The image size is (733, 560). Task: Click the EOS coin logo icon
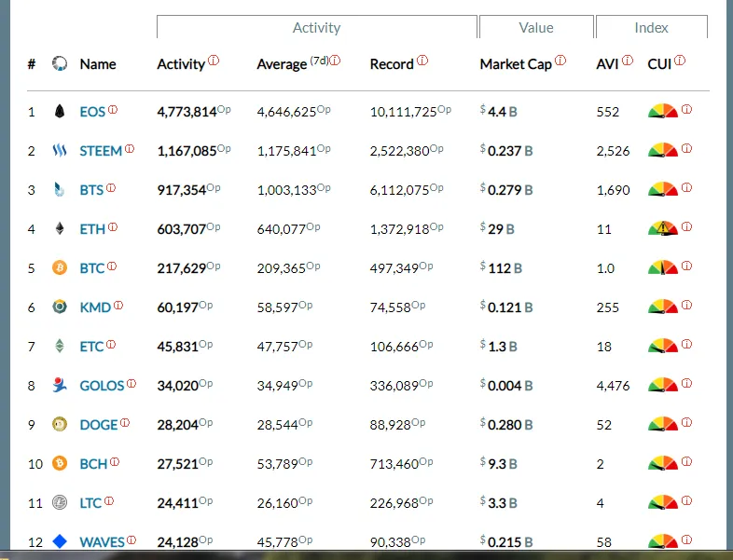[x=60, y=111]
